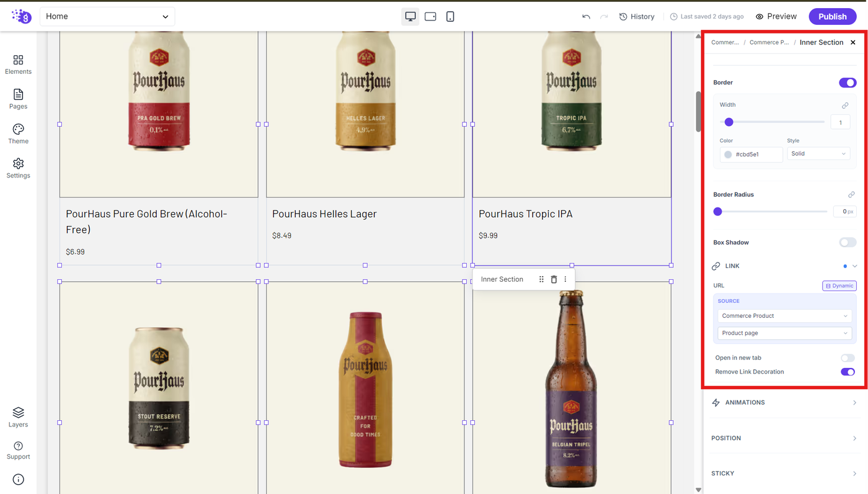Switch to mobile viewport preview
The image size is (868, 494).
click(x=450, y=17)
